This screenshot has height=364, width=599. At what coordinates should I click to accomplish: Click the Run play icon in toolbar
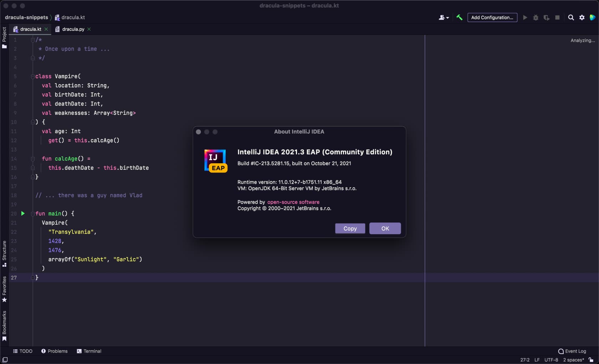[x=525, y=17]
